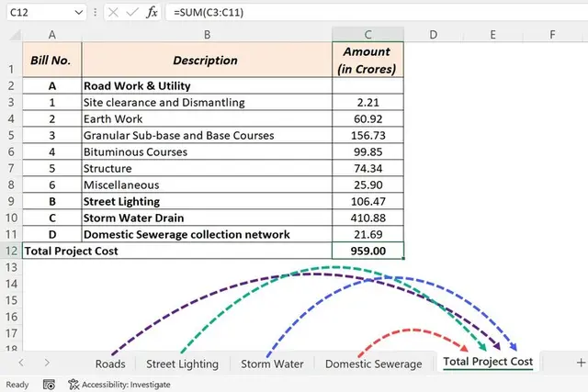Open Accessibility: Investigate checker
Viewport: 588px width, 392px height.
pos(119,385)
